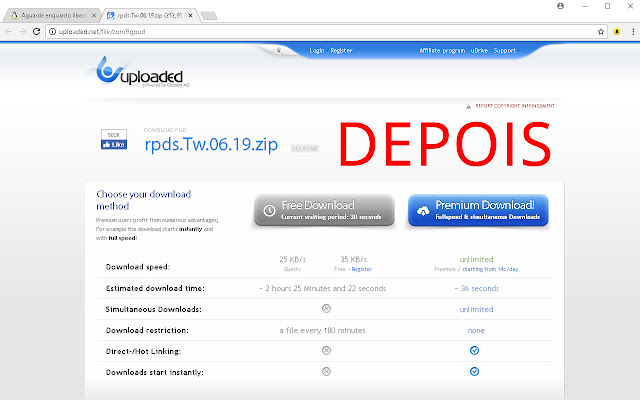Switch to the 'Aguarde enquanto libera' tab
This screenshot has width=640, height=400.
[51, 16]
